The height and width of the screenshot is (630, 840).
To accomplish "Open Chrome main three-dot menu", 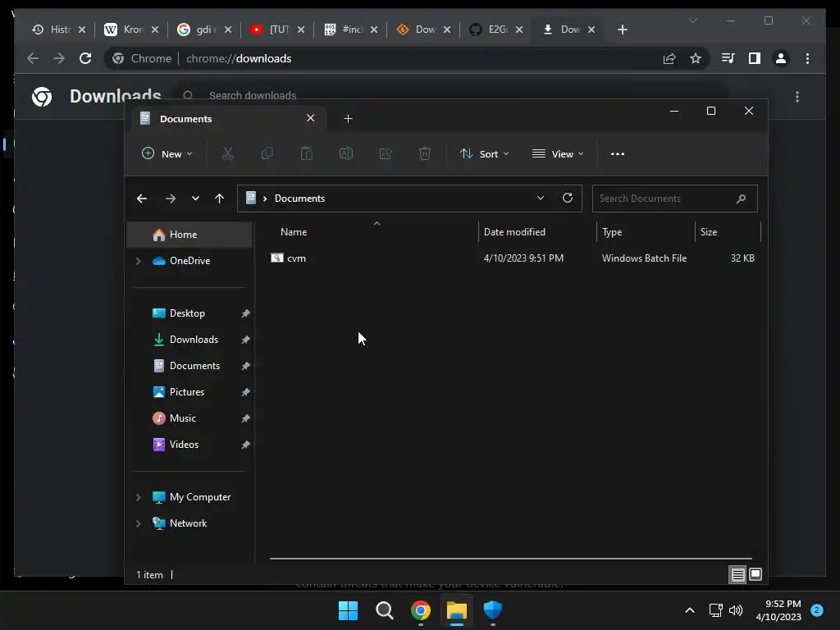I will point(807,58).
